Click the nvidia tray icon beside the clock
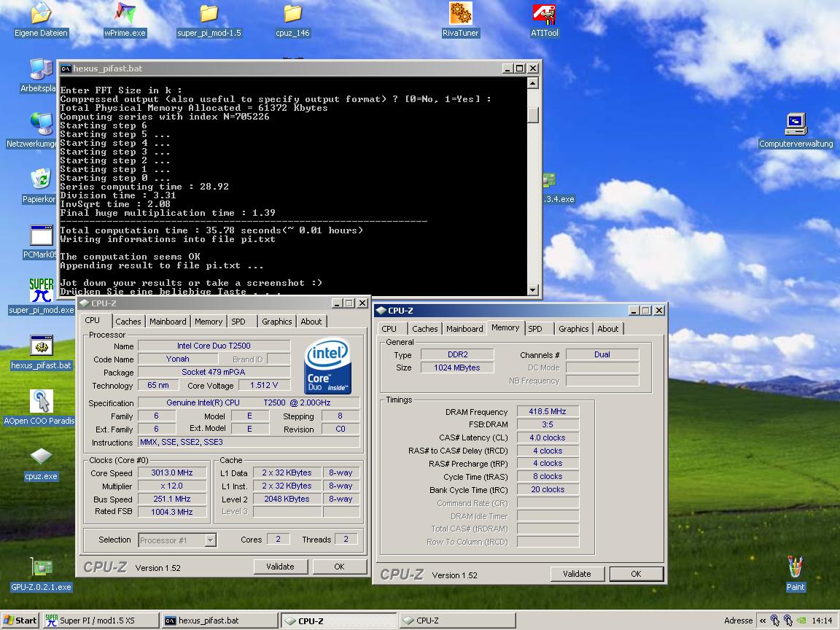This screenshot has width=840, height=630. 801,621
